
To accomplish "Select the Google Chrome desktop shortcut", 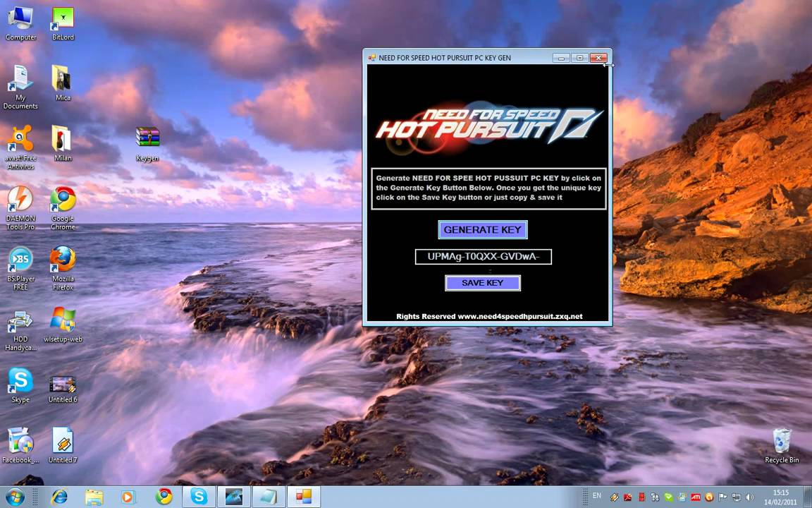I will [x=63, y=208].
